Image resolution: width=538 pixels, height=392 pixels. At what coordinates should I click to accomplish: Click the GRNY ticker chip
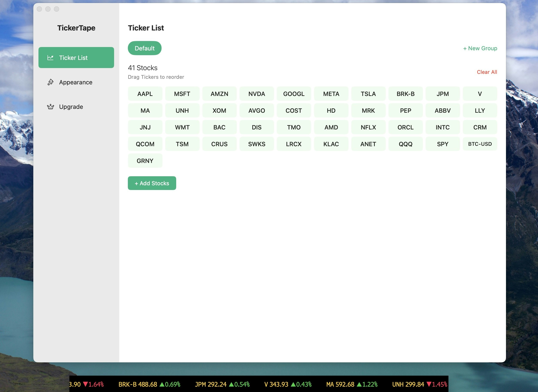click(145, 161)
